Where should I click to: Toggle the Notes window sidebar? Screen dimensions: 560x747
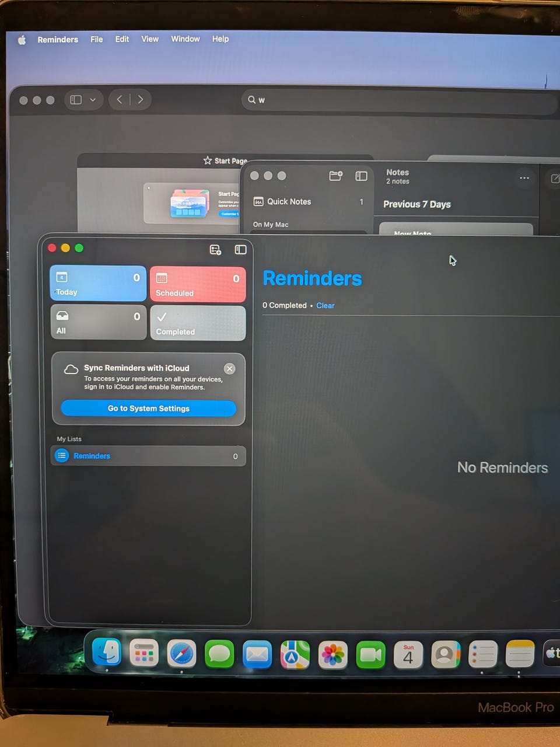coord(362,176)
